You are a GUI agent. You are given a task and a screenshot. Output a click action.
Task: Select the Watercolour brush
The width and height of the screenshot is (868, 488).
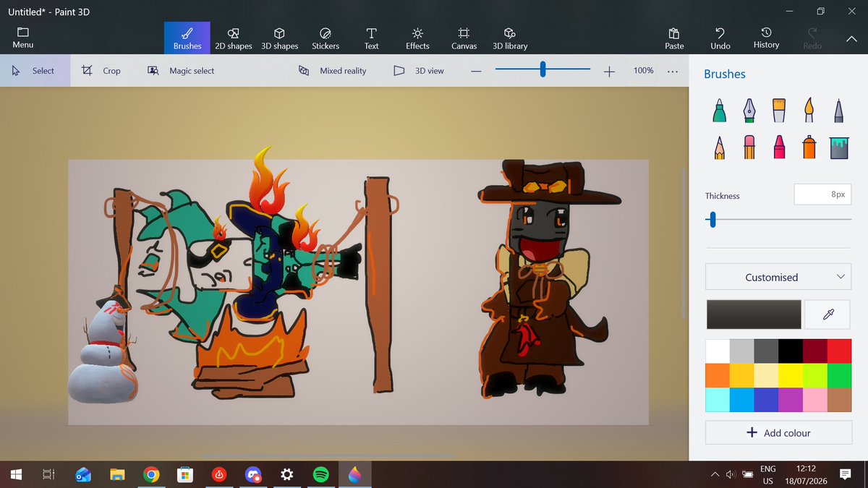[809, 110]
